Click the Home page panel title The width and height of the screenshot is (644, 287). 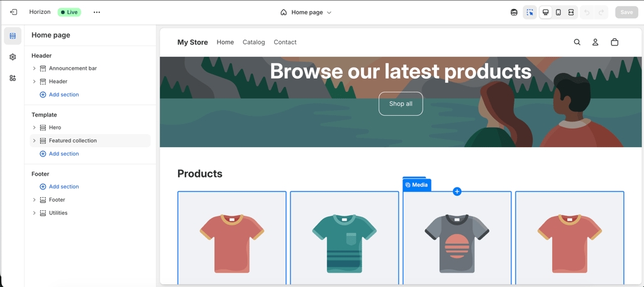51,35
